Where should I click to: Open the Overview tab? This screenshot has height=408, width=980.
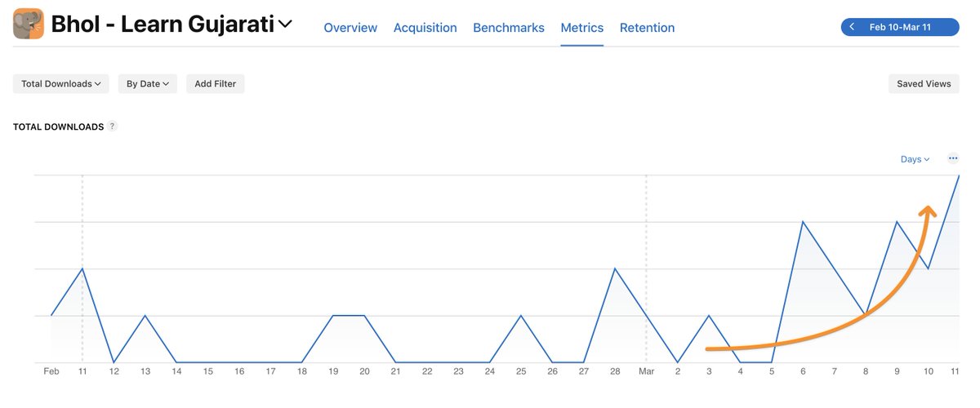coord(350,28)
